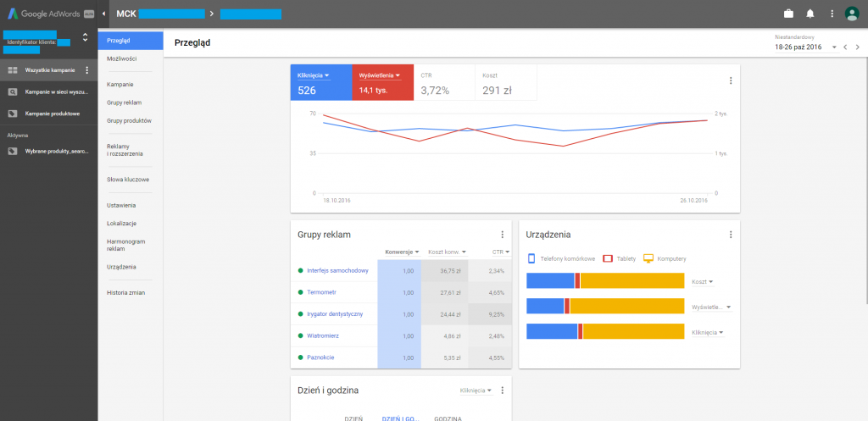Viewport: 868px width, 421px height.
Task: Open the notifications bell
Action: [810, 14]
